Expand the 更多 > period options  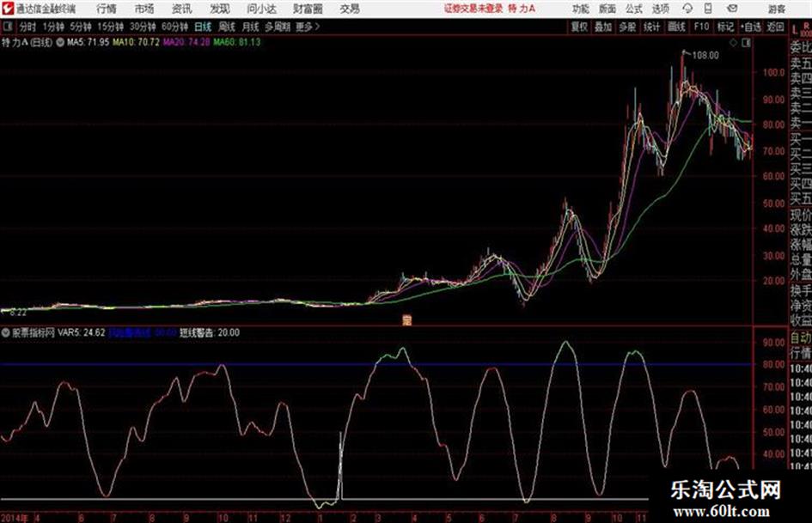(308, 27)
